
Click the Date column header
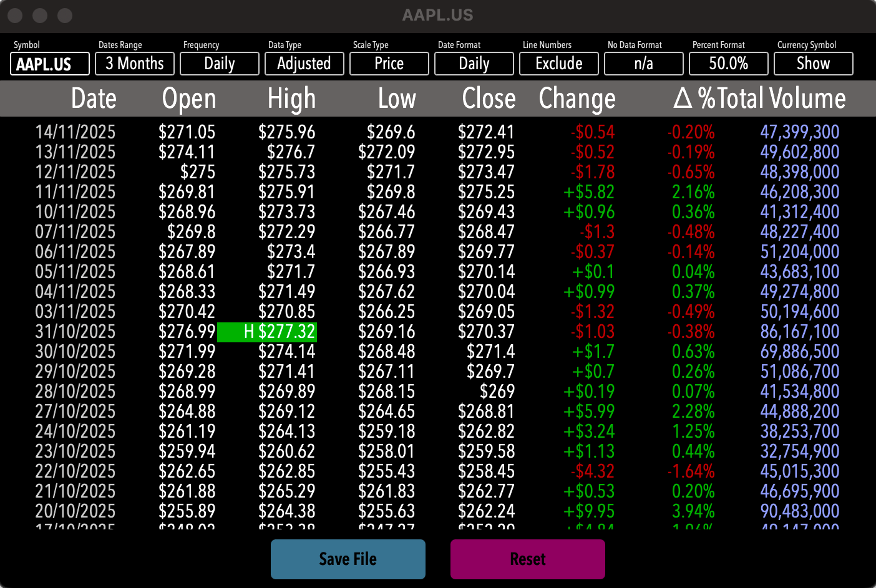94,99
